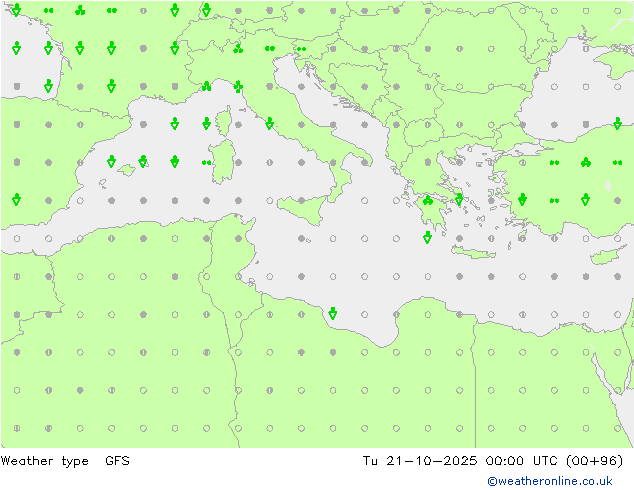
Task: Click the 'GFS' model label
Action: tap(117, 460)
